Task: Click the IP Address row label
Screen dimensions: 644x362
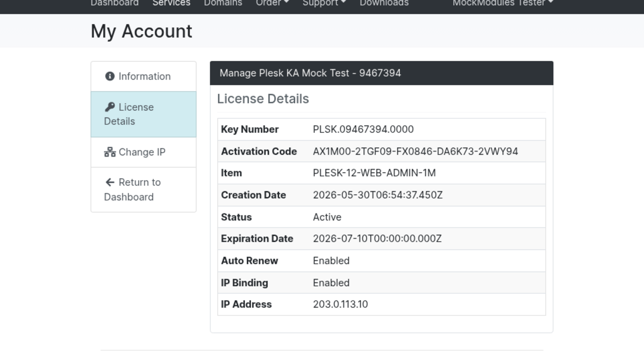Action: tap(246, 304)
